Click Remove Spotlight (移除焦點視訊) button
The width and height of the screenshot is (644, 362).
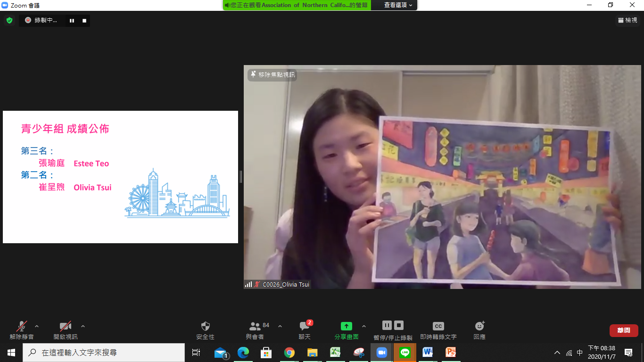tap(272, 74)
